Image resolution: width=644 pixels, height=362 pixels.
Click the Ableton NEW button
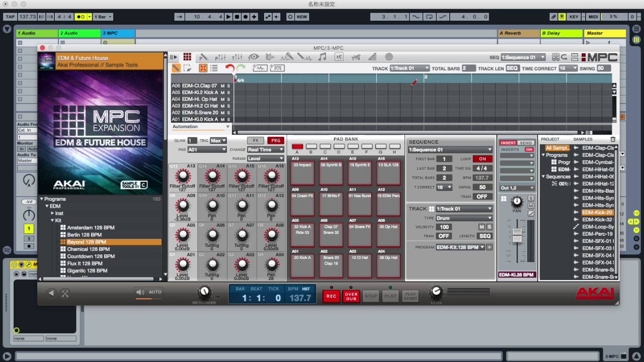(x=302, y=17)
